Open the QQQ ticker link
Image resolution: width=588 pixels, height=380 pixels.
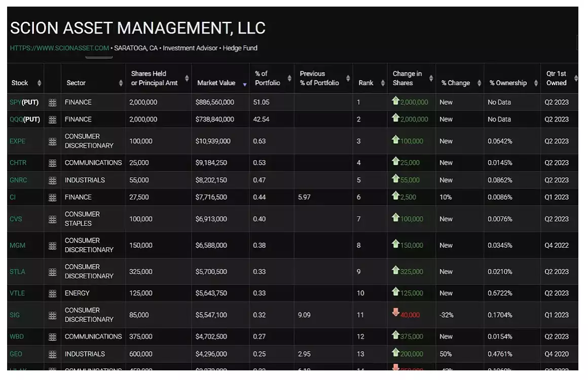[x=16, y=120]
